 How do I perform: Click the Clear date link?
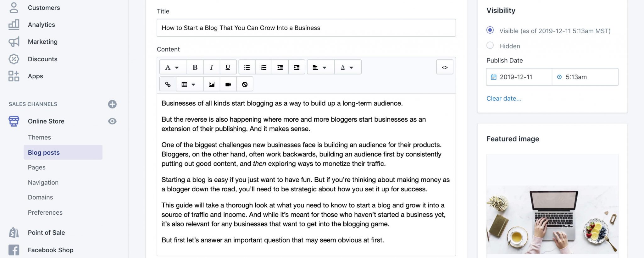click(504, 98)
